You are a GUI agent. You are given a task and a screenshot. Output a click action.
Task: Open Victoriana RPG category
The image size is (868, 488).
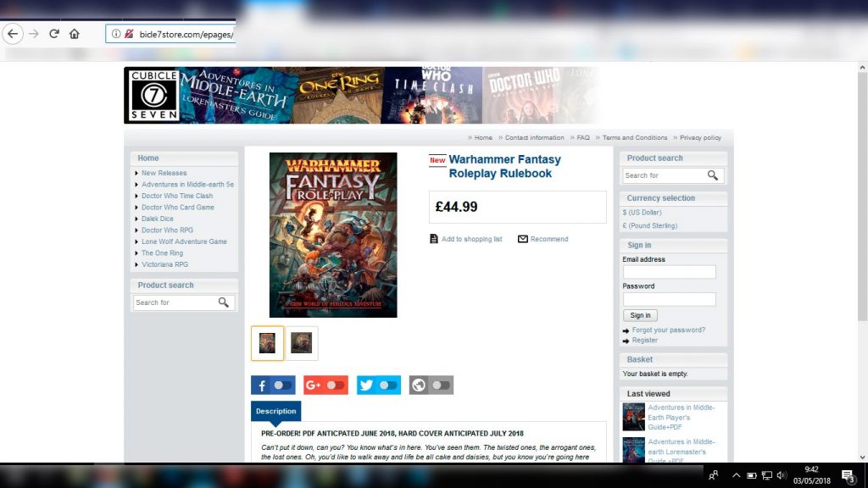(164, 264)
